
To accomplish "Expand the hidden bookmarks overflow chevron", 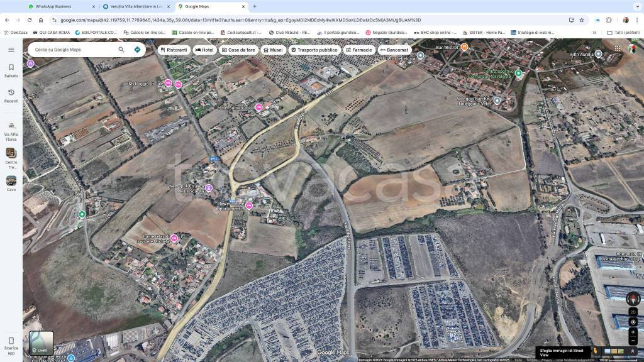I will point(594,32).
